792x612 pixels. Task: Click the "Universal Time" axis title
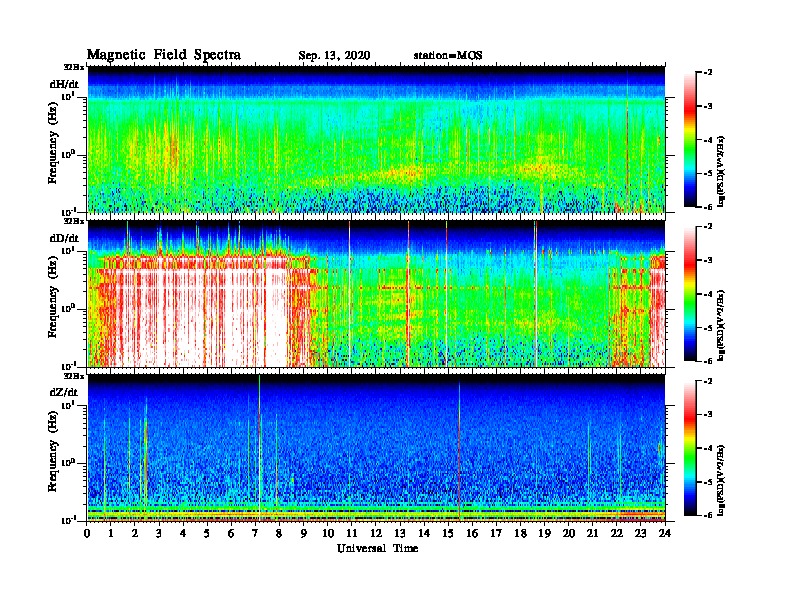click(x=377, y=548)
